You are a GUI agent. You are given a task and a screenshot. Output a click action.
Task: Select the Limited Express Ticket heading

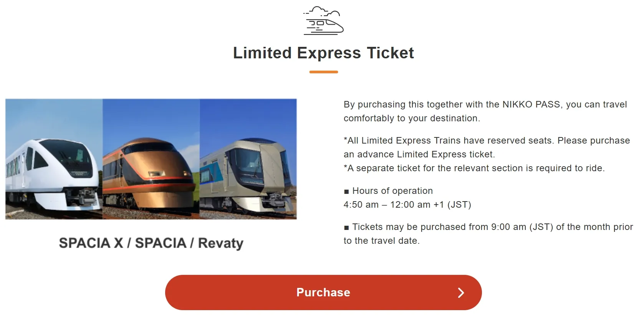pos(323,53)
